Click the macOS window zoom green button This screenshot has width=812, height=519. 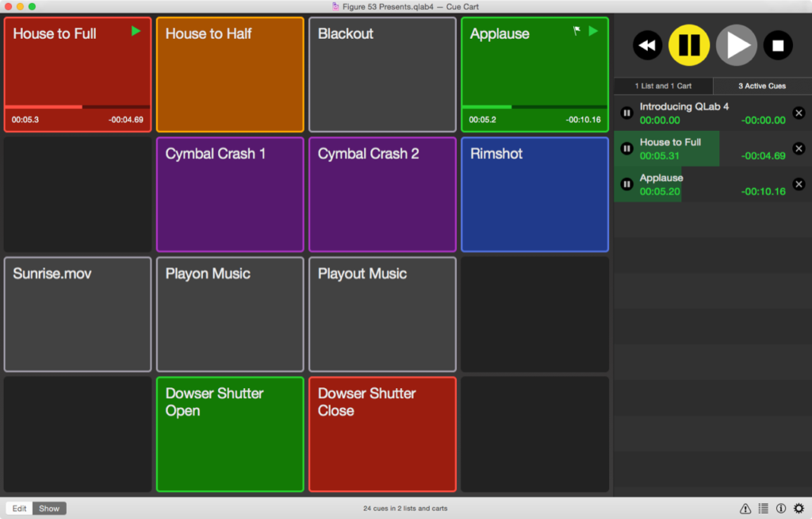(x=32, y=6)
